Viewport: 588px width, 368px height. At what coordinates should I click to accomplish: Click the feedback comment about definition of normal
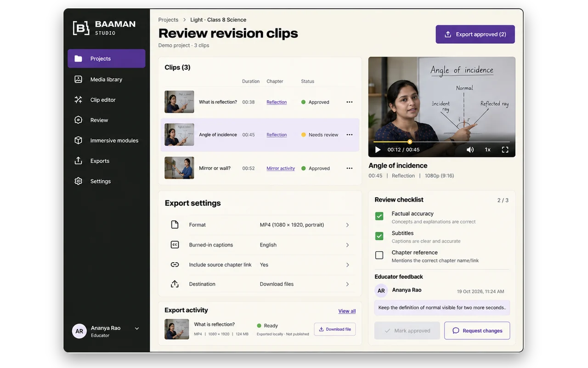click(442, 308)
